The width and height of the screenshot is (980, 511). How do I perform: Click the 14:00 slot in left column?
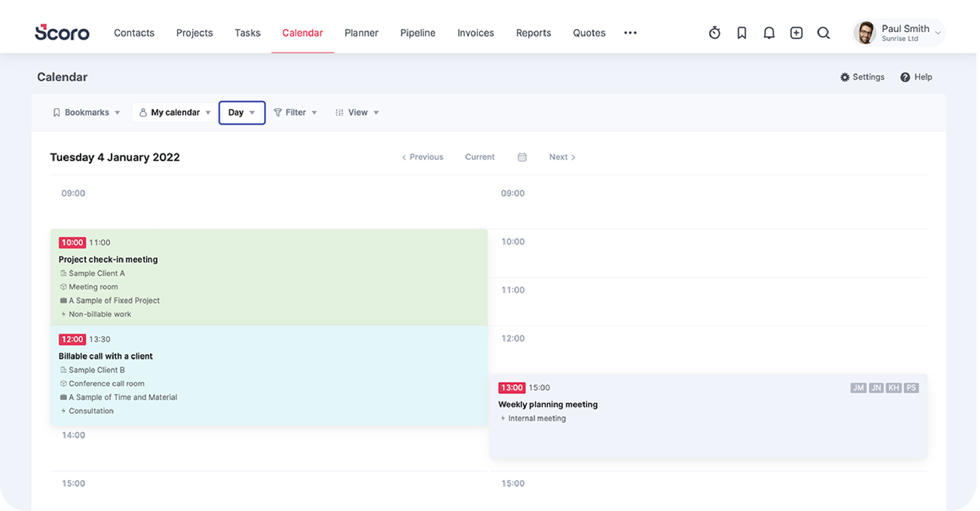click(269, 448)
